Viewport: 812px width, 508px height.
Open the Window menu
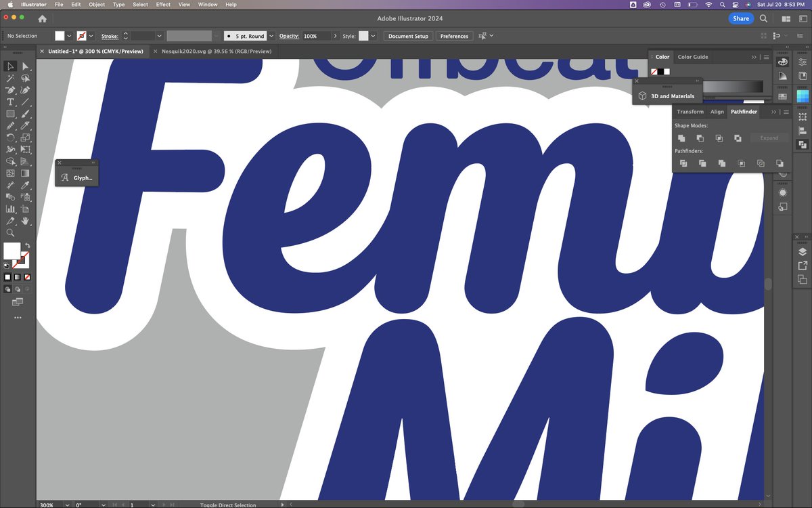[x=208, y=4]
